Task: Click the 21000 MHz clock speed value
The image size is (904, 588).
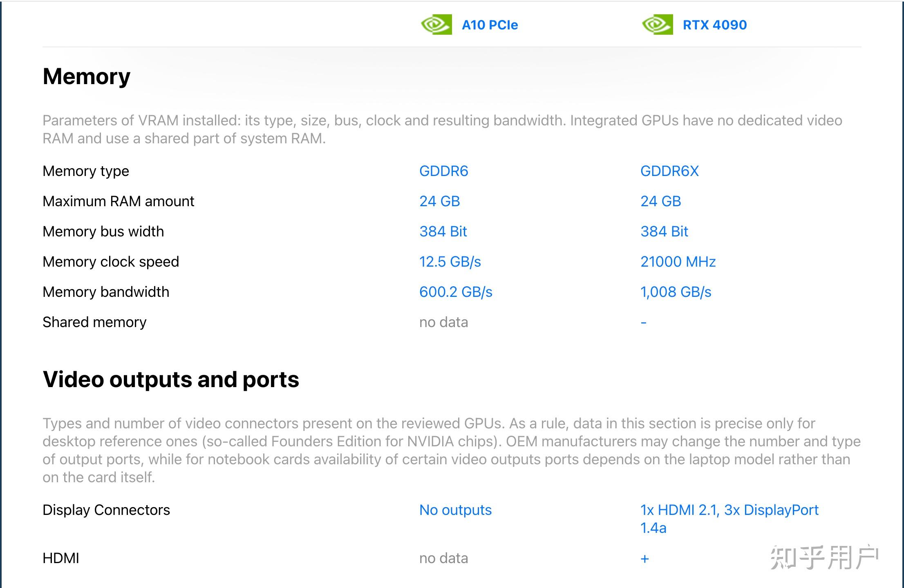Action: (678, 262)
